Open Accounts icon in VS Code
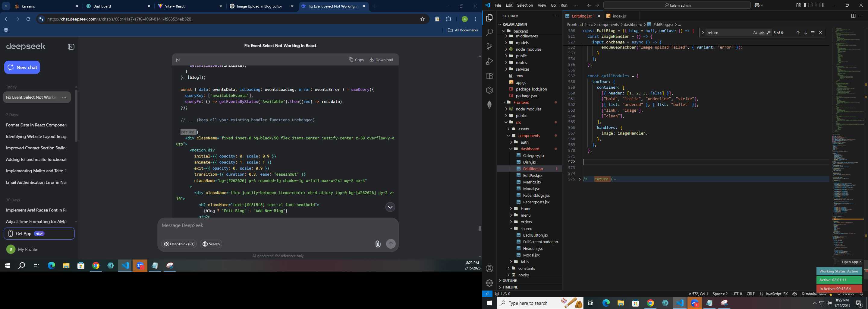Image resolution: width=868 pixels, height=309 pixels. pyautogui.click(x=489, y=269)
